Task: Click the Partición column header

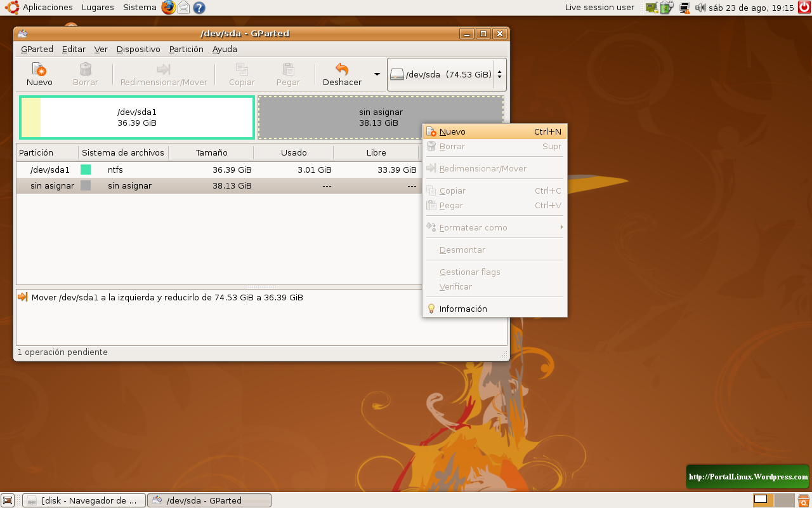Action: (47, 153)
